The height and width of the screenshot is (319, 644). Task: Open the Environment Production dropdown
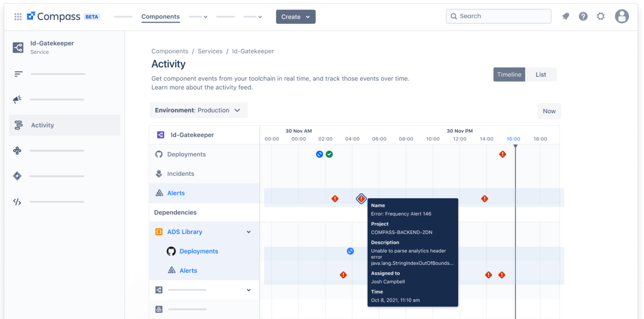(198, 110)
